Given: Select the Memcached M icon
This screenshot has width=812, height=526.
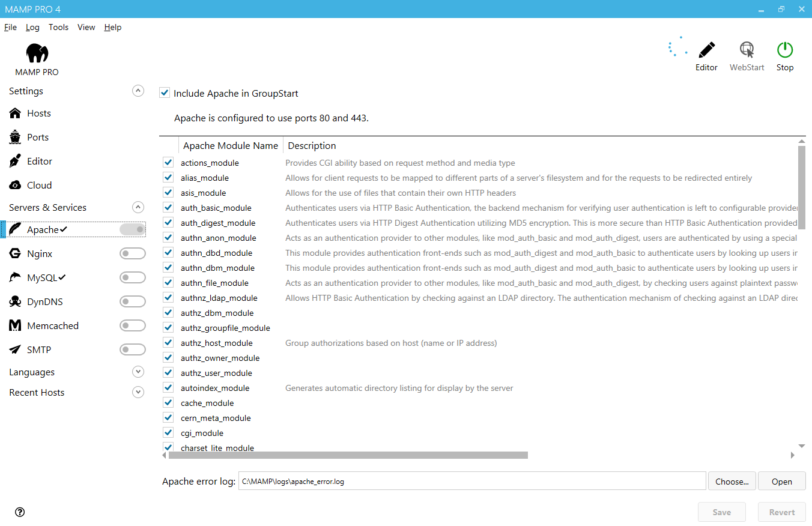Looking at the screenshot, I should tap(15, 325).
